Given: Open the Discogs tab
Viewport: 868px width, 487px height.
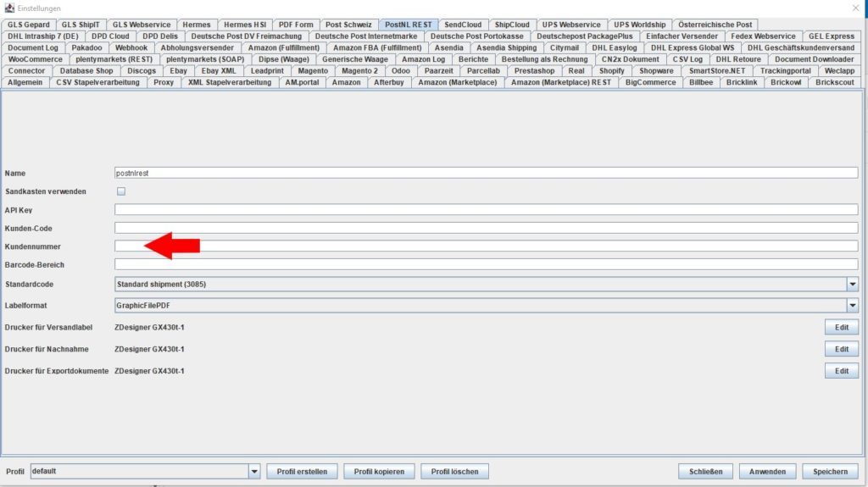Looking at the screenshot, I should (x=142, y=71).
